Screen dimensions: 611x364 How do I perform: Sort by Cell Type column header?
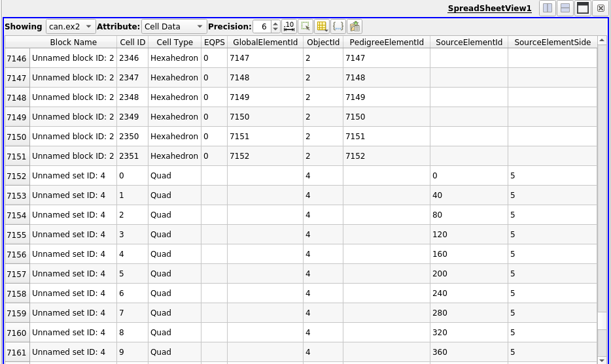click(175, 42)
